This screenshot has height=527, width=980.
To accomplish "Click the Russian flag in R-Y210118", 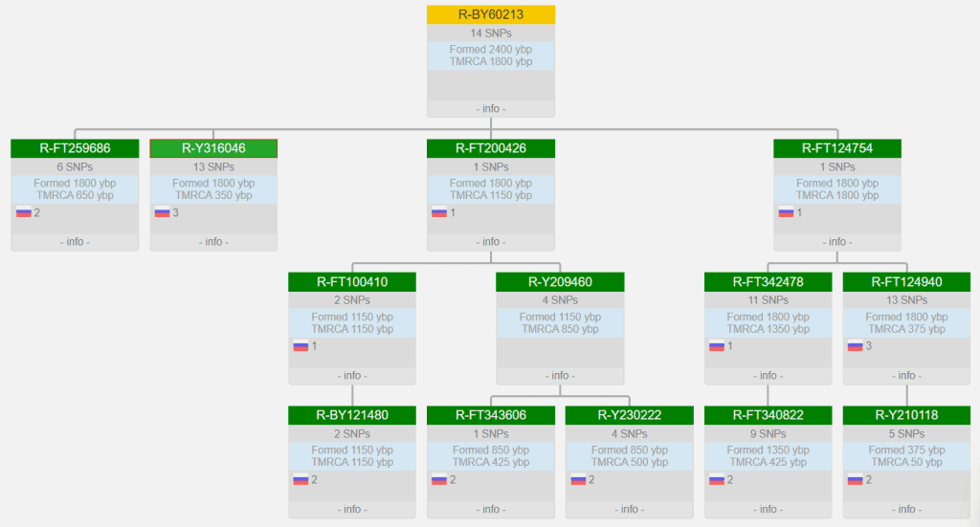I will [856, 479].
